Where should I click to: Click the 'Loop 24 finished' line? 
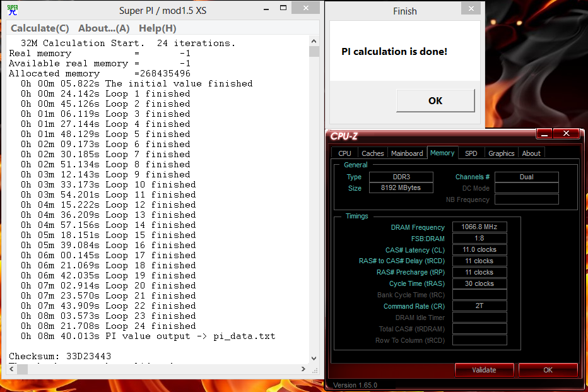pos(108,326)
